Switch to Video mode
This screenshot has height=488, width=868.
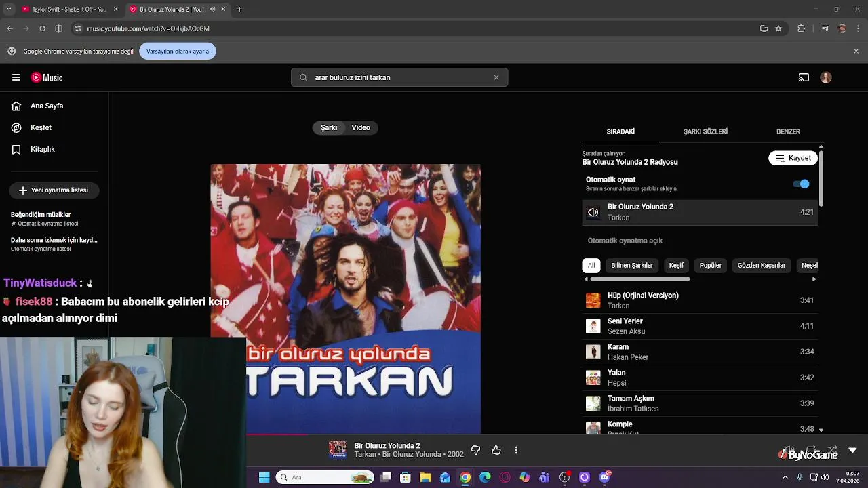[361, 127]
